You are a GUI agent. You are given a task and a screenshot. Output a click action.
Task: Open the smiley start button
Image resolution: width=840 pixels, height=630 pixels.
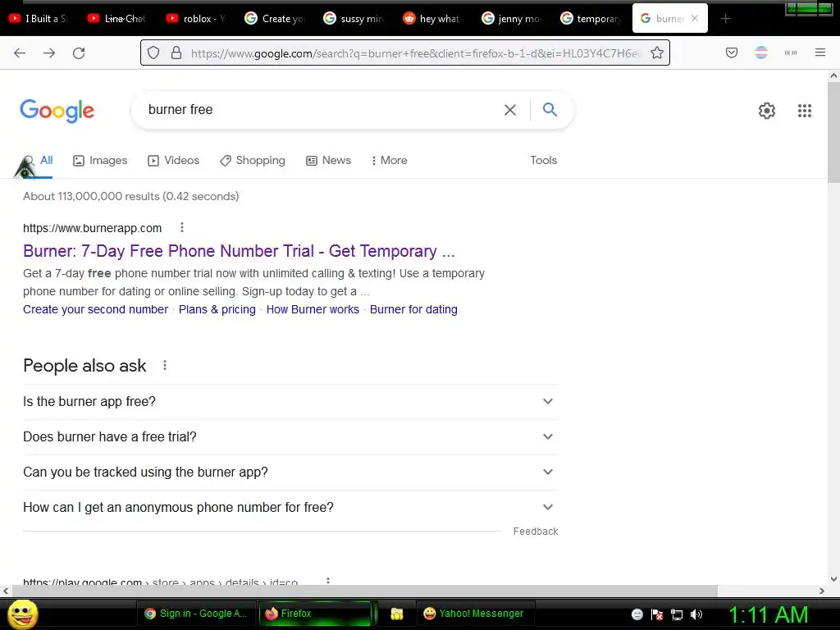23,614
